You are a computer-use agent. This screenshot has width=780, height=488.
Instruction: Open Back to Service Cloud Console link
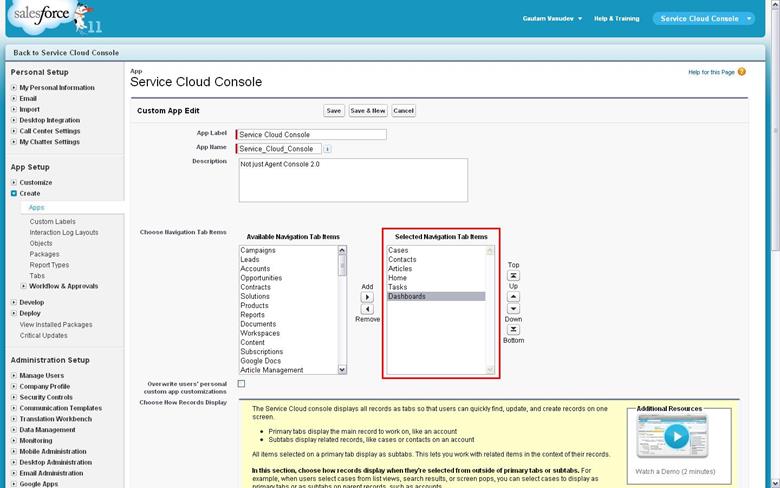point(66,52)
